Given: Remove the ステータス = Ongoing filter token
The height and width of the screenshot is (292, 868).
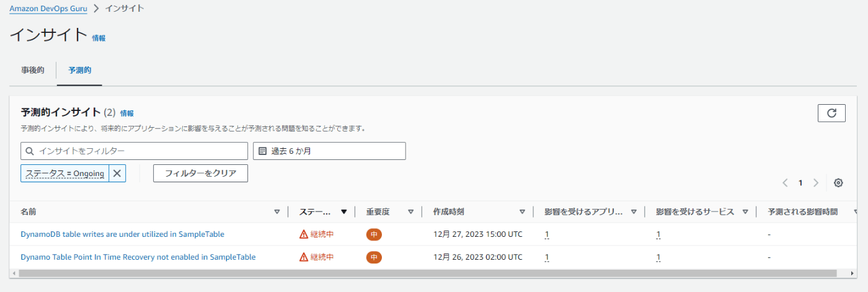Looking at the screenshot, I should 117,173.
